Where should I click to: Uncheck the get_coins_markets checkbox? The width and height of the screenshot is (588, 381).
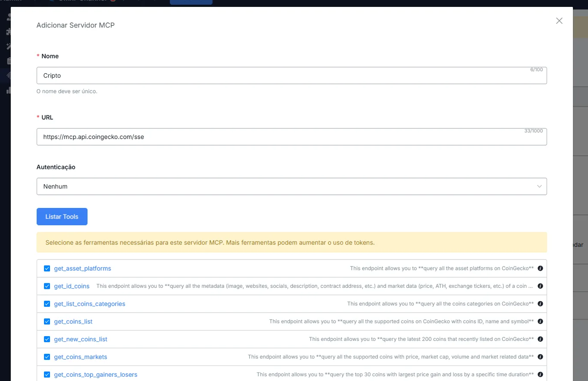coord(47,357)
